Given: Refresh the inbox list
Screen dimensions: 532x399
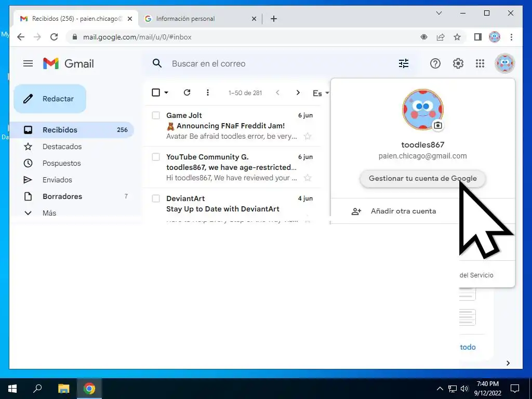Looking at the screenshot, I should [187, 92].
